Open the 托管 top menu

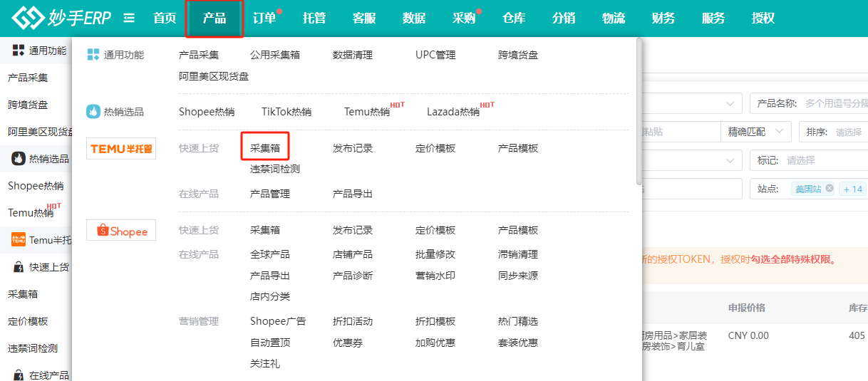[x=314, y=19]
